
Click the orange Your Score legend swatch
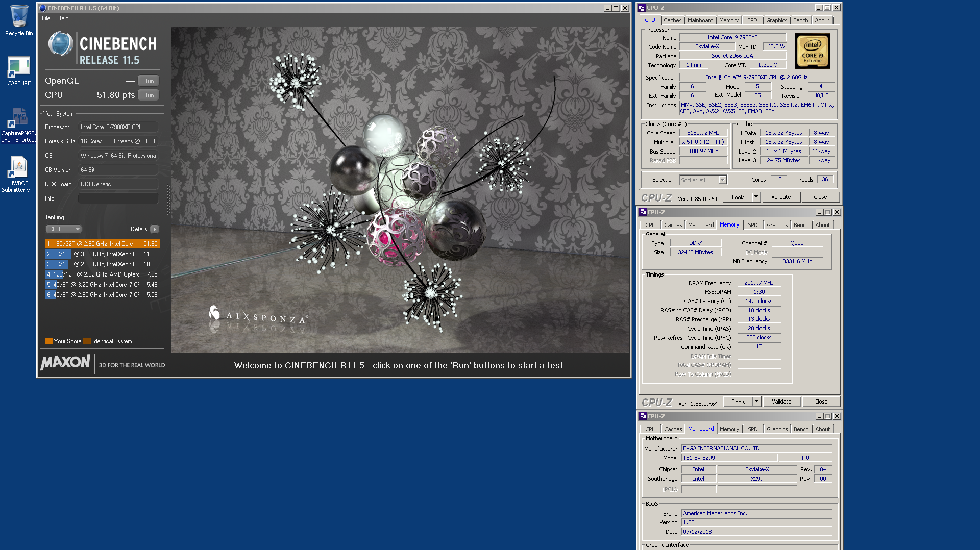[48, 341]
